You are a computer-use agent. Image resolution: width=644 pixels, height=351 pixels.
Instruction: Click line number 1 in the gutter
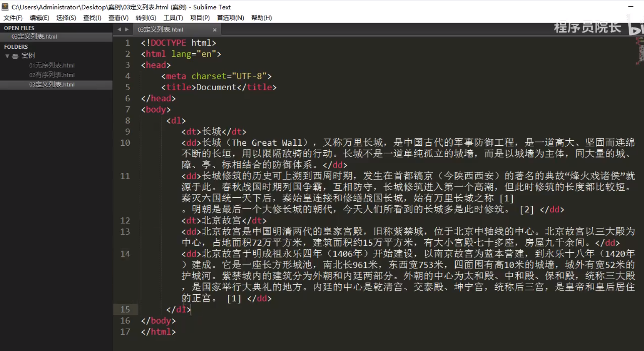point(128,43)
